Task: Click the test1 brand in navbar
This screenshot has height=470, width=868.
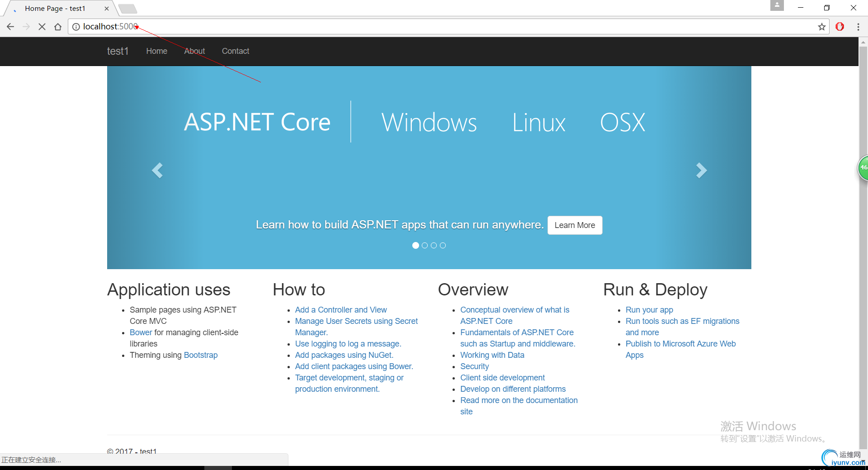Action: 118,51
